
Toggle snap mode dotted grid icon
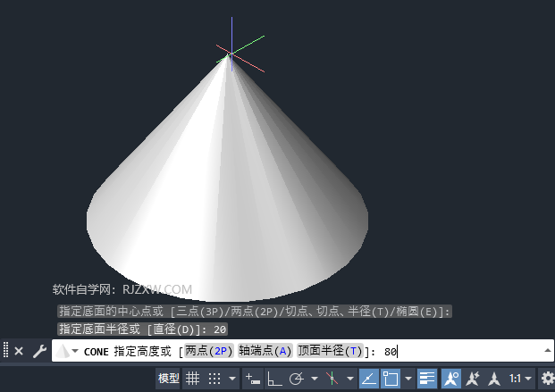click(214, 379)
